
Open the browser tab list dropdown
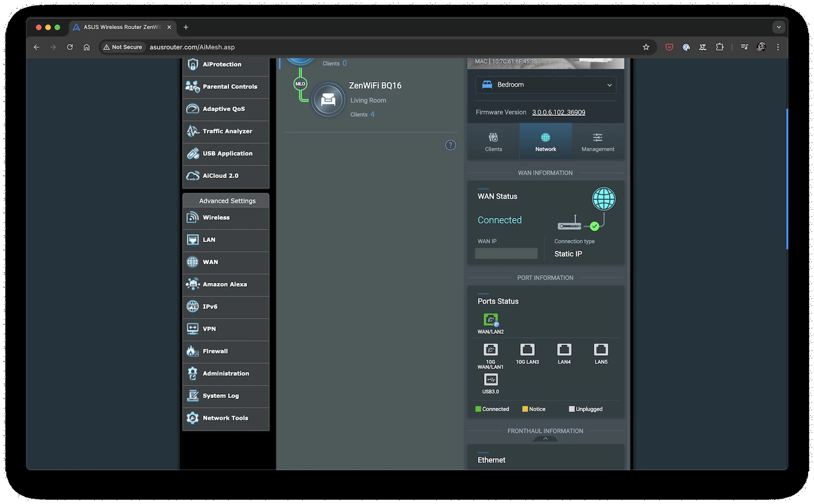coord(778,27)
